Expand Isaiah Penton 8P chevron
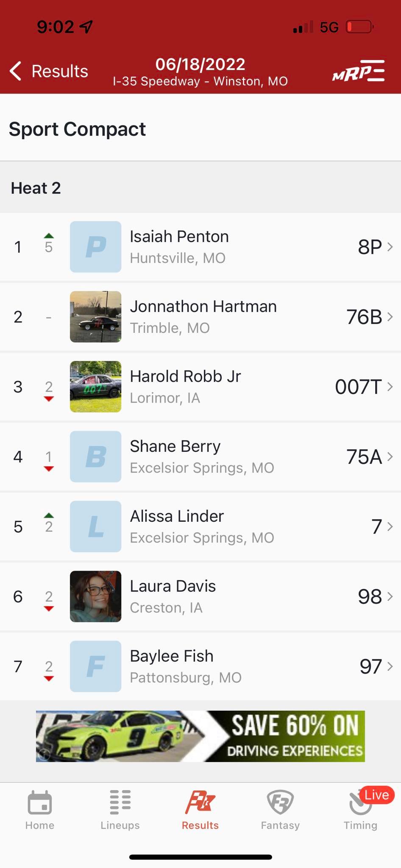The image size is (401, 868). pyautogui.click(x=390, y=247)
